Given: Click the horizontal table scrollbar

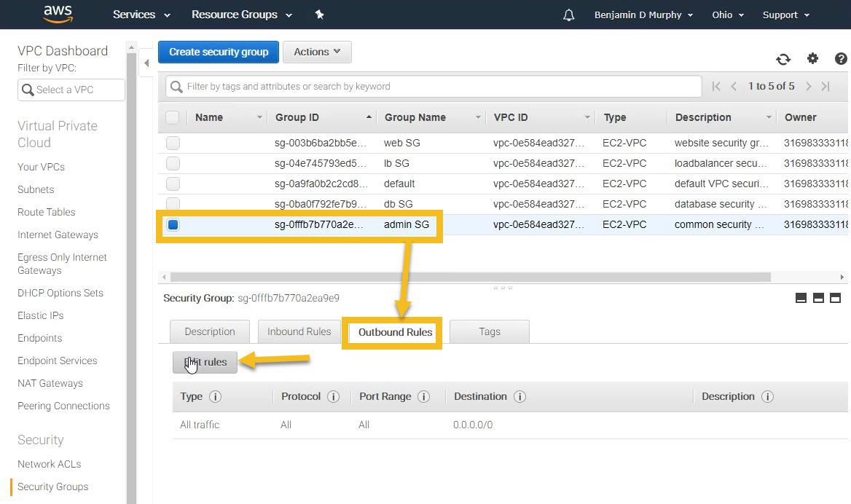Looking at the screenshot, I should tap(470, 277).
